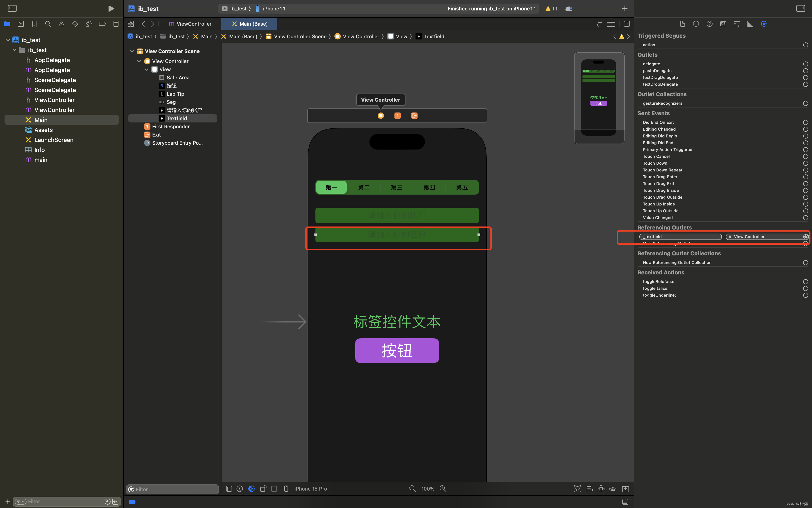This screenshot has height=508, width=812.
Task: Select ViewController.m in project navigator
Action: (x=50, y=110)
